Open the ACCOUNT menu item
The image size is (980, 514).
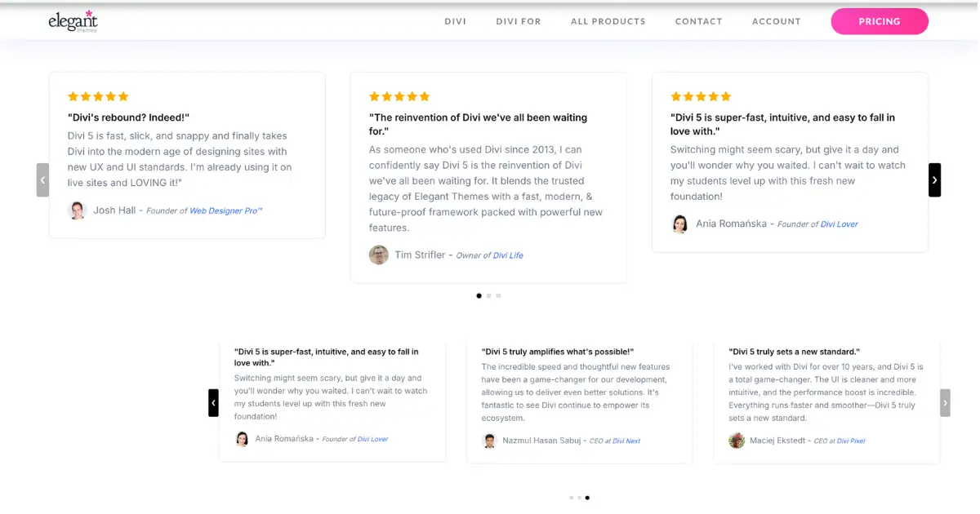pyautogui.click(x=777, y=21)
